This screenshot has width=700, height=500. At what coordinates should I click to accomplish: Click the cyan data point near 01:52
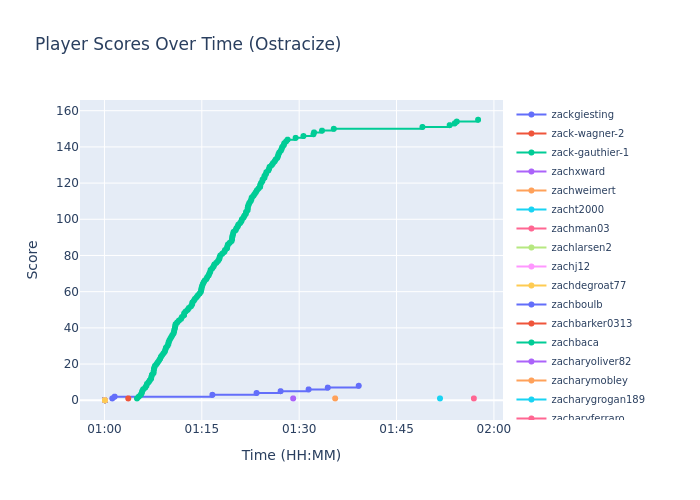coord(439,398)
